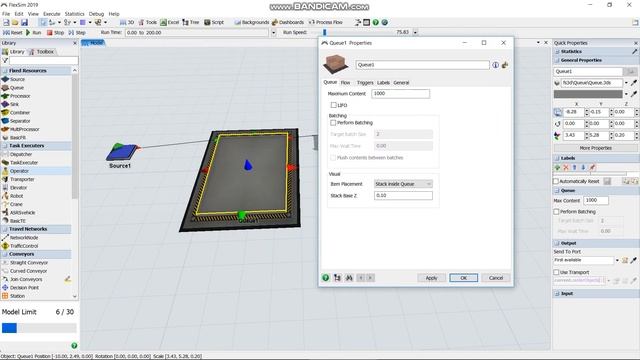Click the Cancel button
Image resolution: width=640 pixels, height=360 pixels.
point(496,278)
